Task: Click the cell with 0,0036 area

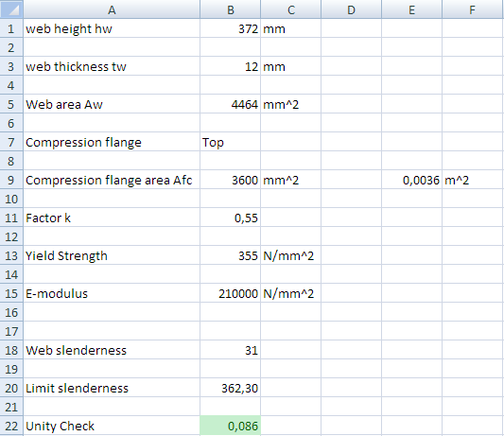Action: pos(411,180)
